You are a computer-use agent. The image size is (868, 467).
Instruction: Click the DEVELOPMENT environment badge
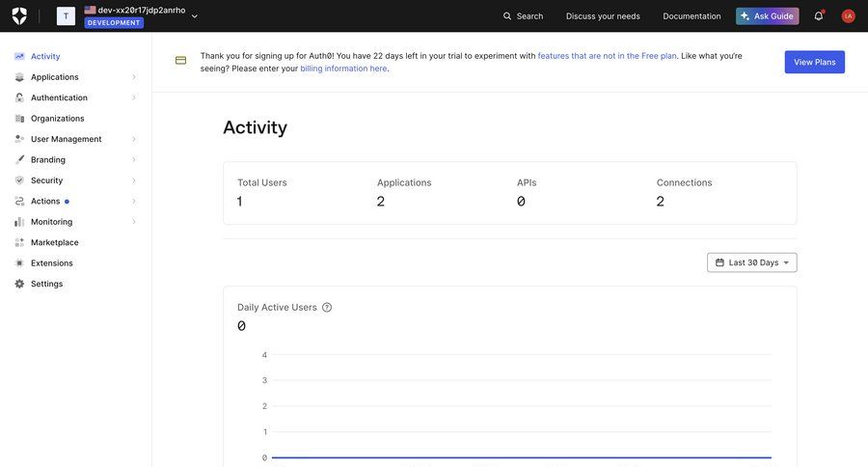[x=114, y=23]
